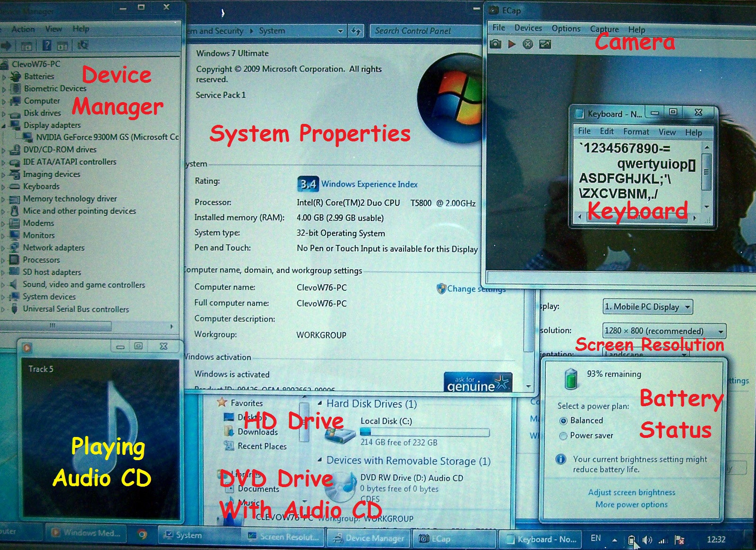The height and width of the screenshot is (550, 756).
Task: Click the Batteries device icon
Action: pos(16,76)
